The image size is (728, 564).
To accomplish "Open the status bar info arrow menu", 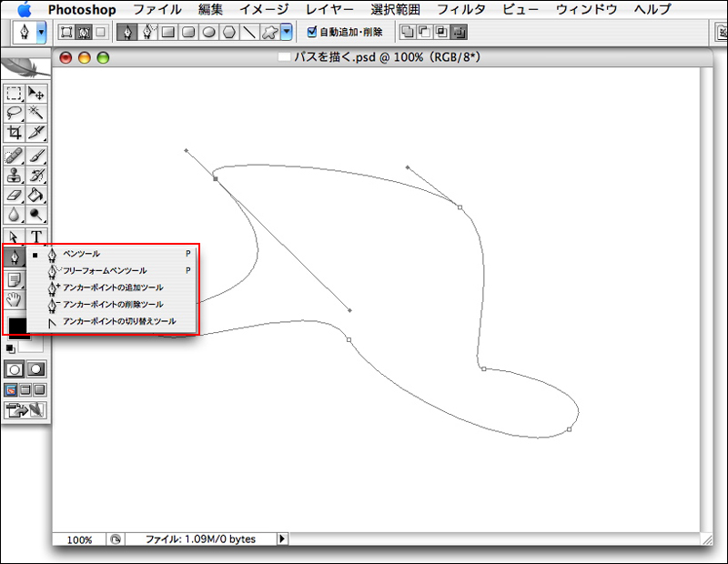I will [x=282, y=539].
